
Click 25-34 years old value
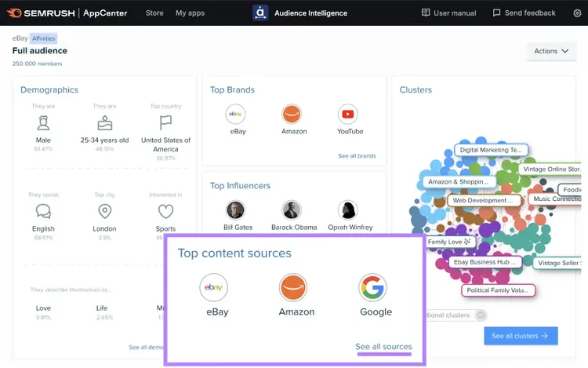pos(104,140)
